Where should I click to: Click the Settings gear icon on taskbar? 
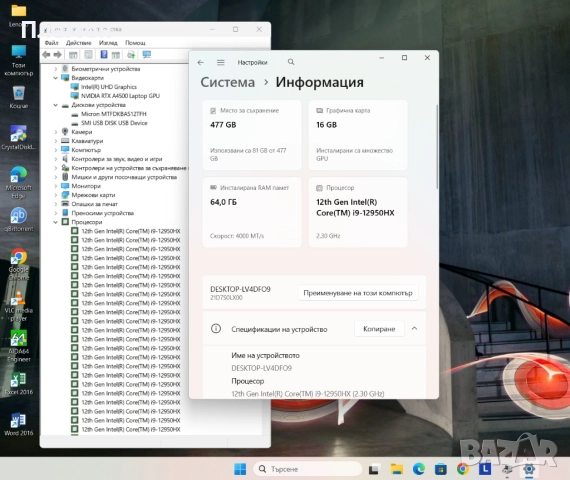click(529, 469)
